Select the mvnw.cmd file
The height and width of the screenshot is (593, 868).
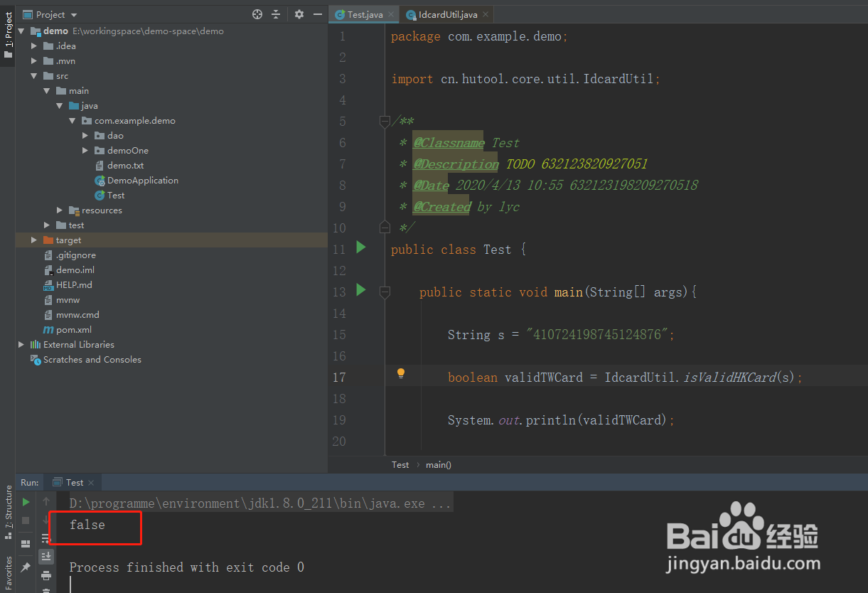pyautogui.click(x=71, y=315)
